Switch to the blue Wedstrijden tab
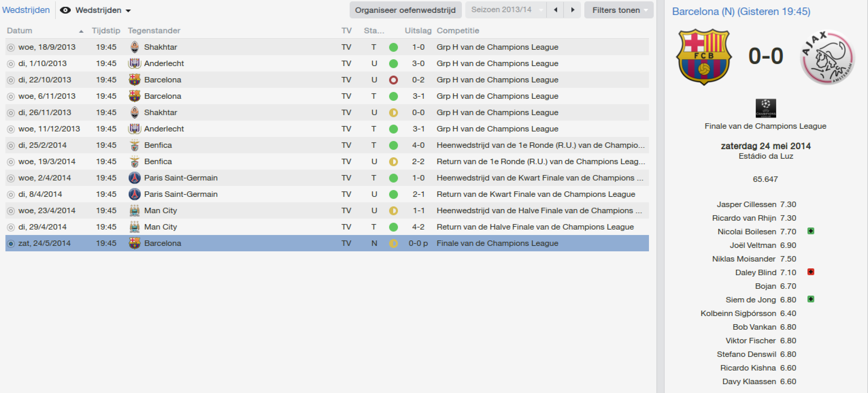 [x=26, y=10]
